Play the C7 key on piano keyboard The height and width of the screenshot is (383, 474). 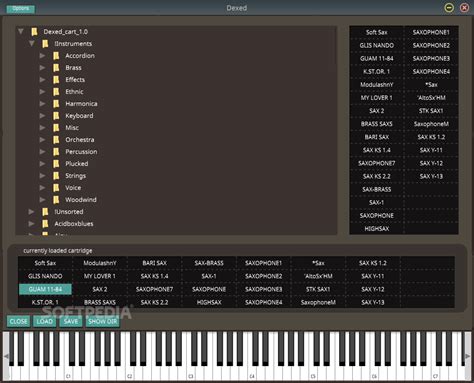435,373
